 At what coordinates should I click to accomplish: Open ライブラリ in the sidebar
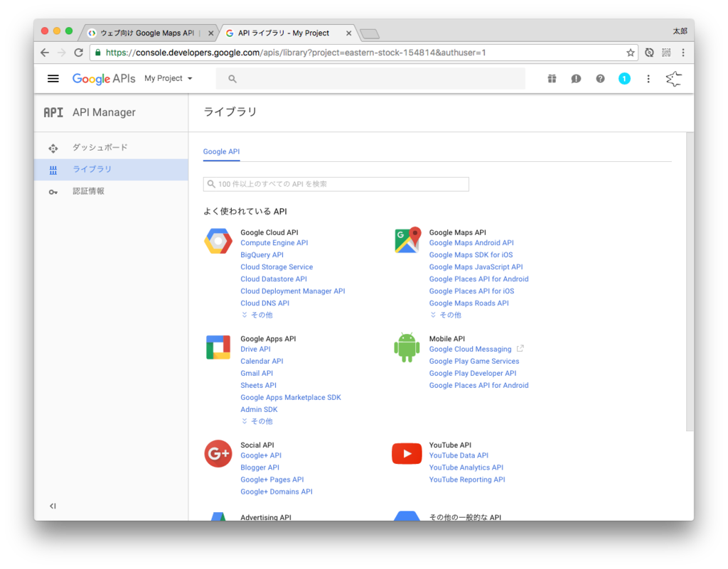(x=112, y=169)
